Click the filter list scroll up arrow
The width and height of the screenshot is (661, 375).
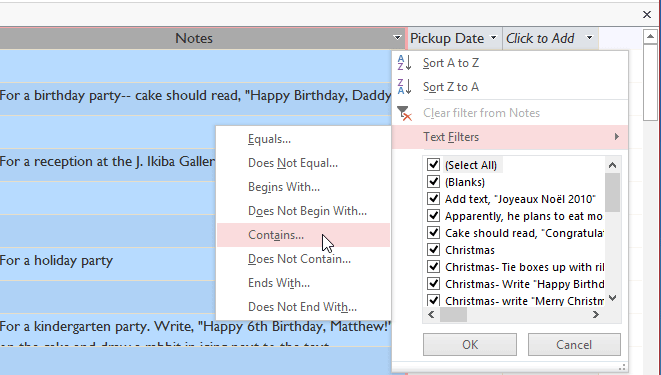pyautogui.click(x=613, y=165)
